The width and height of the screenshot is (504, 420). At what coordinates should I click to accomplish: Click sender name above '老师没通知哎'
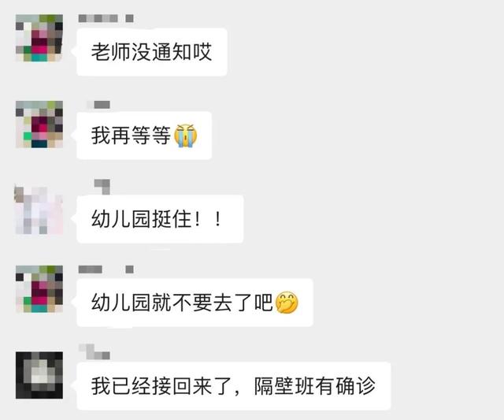tap(106, 18)
